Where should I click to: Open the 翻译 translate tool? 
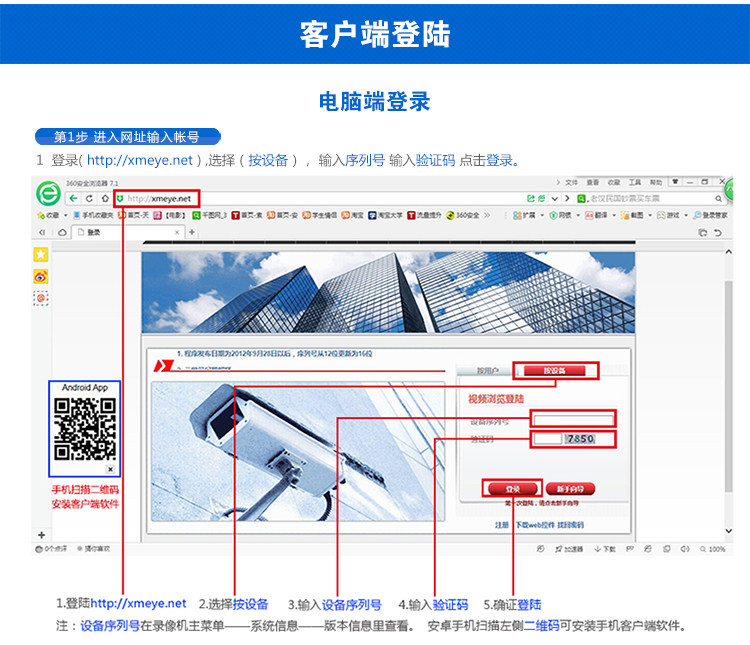596,215
